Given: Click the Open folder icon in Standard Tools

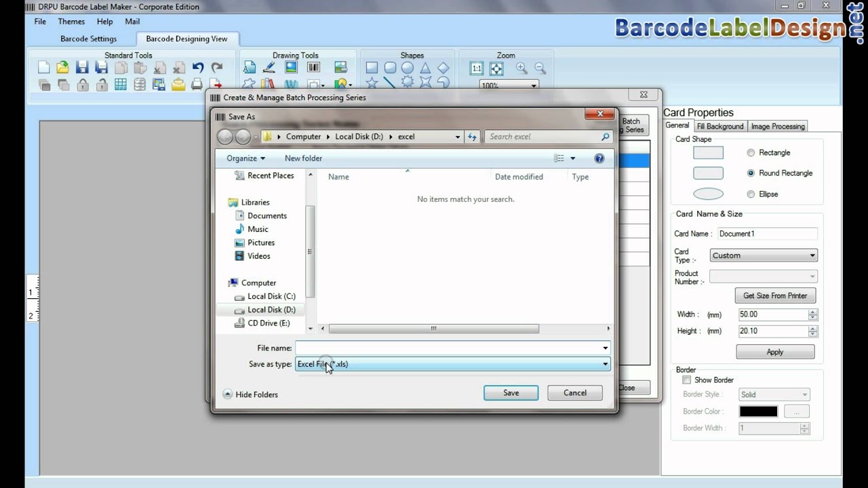Looking at the screenshot, I should tap(62, 67).
